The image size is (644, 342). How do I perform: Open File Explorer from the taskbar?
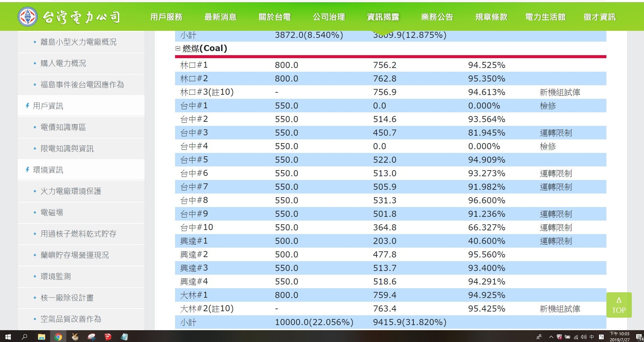(41, 337)
